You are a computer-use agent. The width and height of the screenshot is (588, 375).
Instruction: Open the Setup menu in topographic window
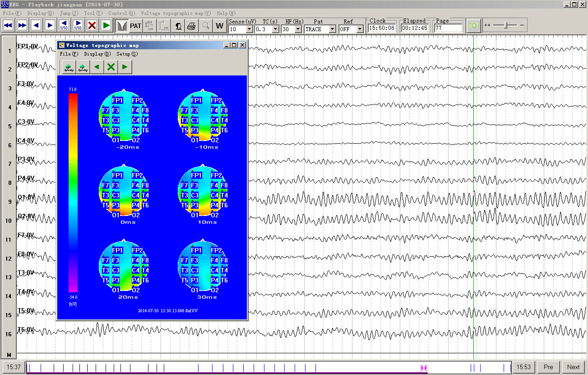point(127,54)
